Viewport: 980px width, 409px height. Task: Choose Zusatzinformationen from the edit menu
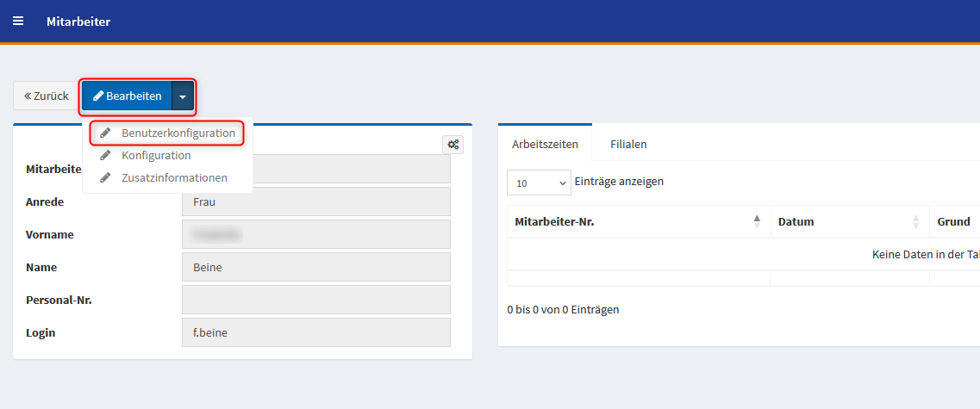tap(174, 178)
